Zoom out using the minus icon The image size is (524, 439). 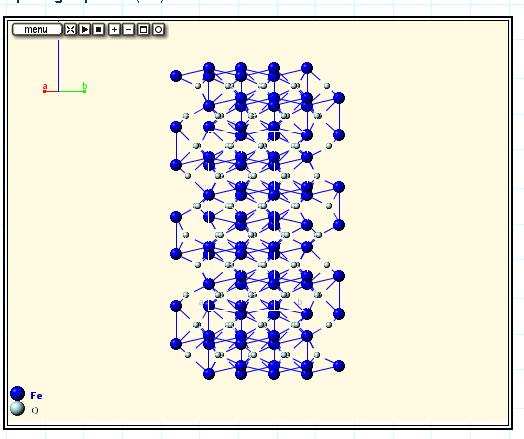pos(128,30)
